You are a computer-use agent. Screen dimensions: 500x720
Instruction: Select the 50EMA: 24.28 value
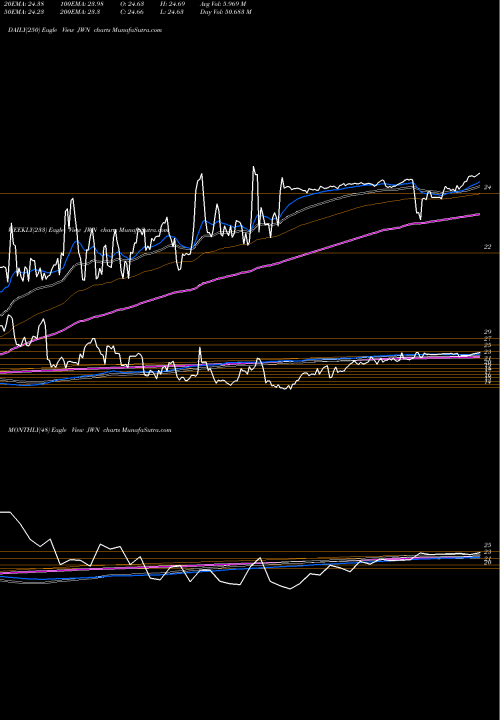24,12
